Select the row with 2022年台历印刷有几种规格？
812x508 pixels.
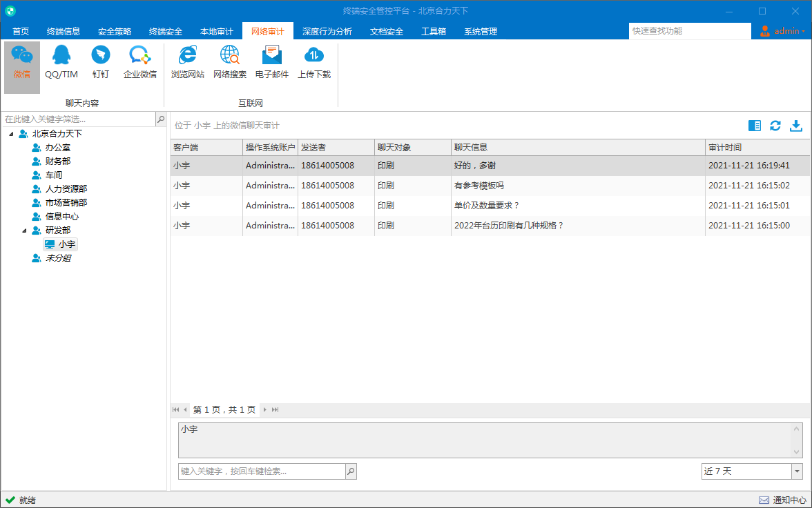490,226
